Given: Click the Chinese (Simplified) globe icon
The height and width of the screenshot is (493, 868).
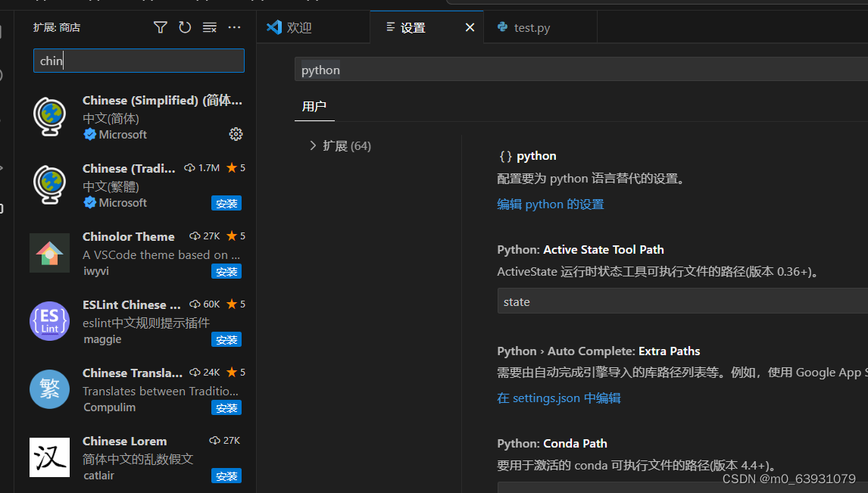Looking at the screenshot, I should (x=50, y=116).
